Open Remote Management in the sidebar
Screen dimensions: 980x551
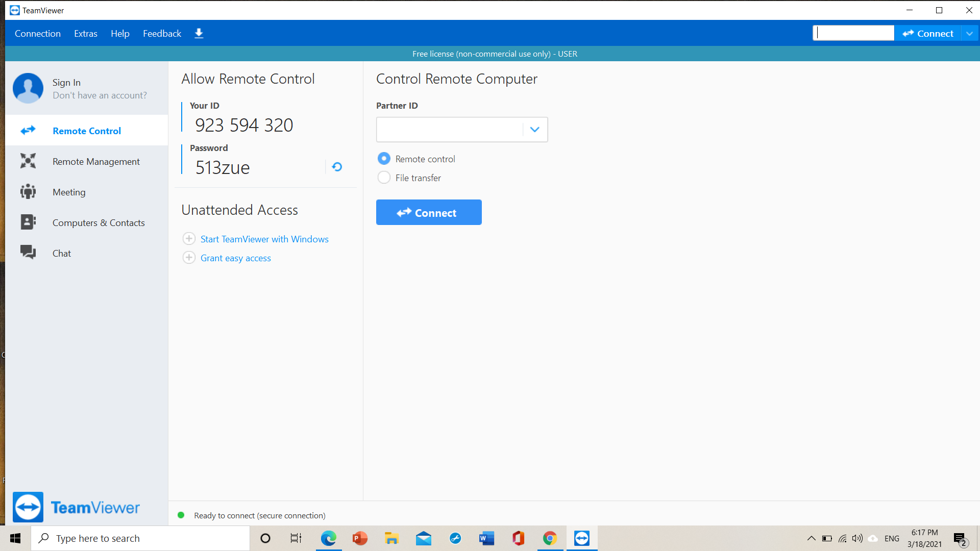pyautogui.click(x=87, y=161)
